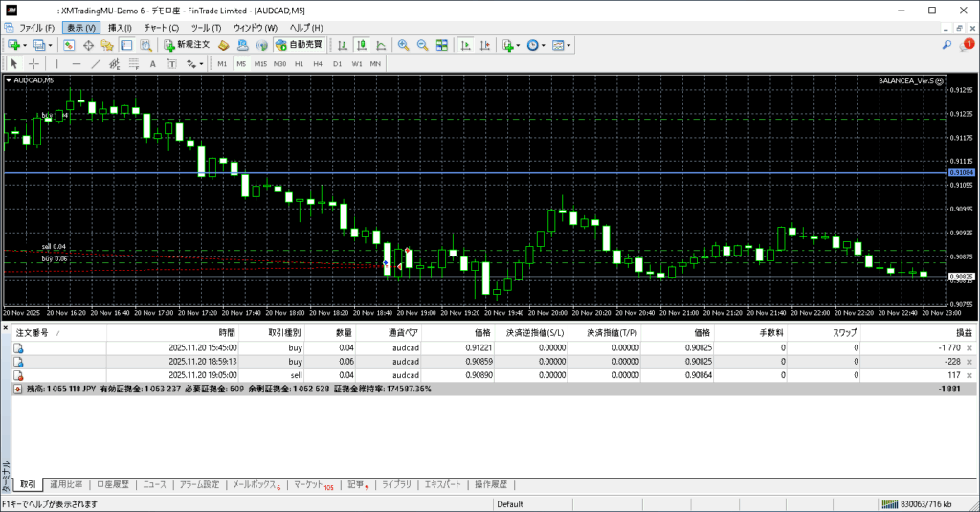Viewport: 980px width, 512px height.
Task: Click the 新規注文 new order button
Action: point(187,45)
